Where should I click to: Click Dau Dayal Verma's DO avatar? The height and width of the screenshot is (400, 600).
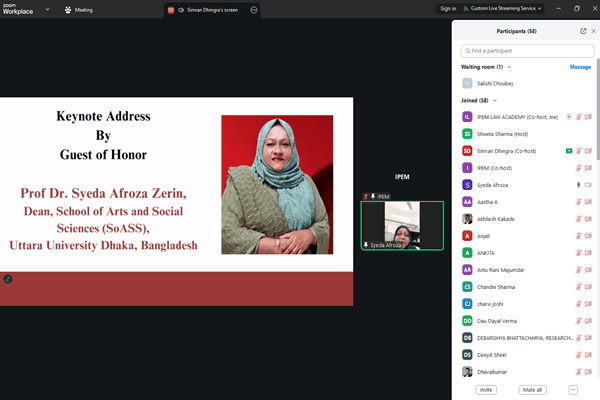(x=467, y=321)
